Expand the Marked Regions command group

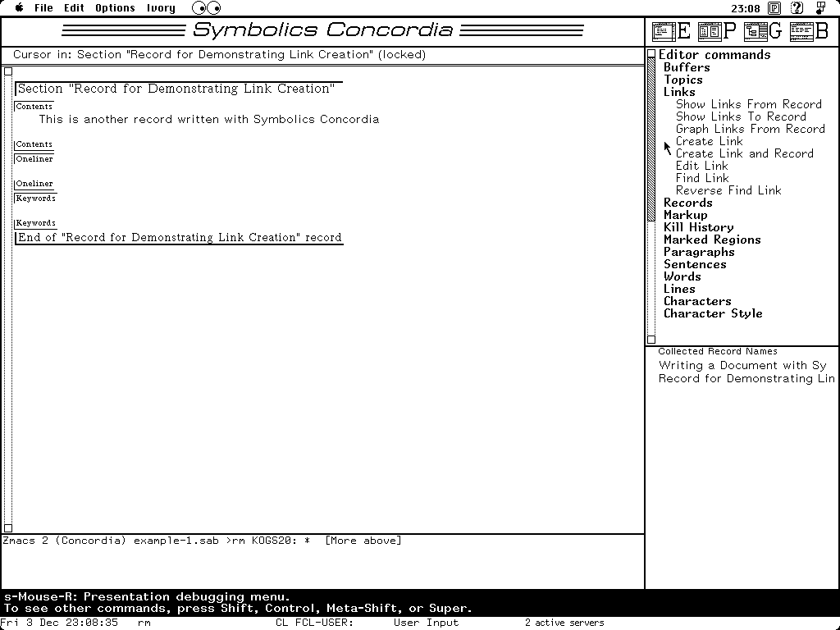(x=712, y=240)
